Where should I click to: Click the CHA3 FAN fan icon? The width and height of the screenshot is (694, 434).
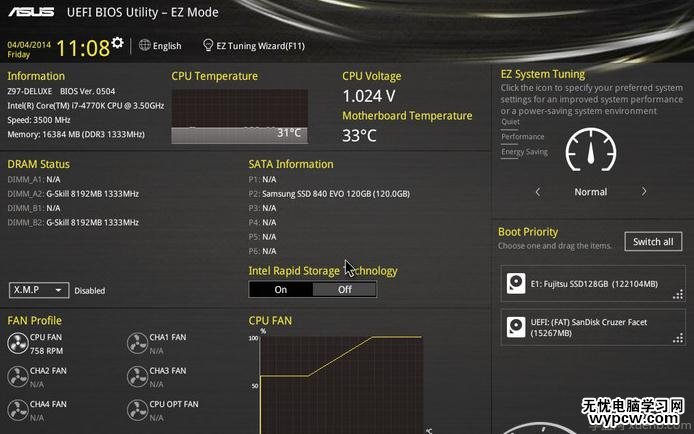point(137,377)
